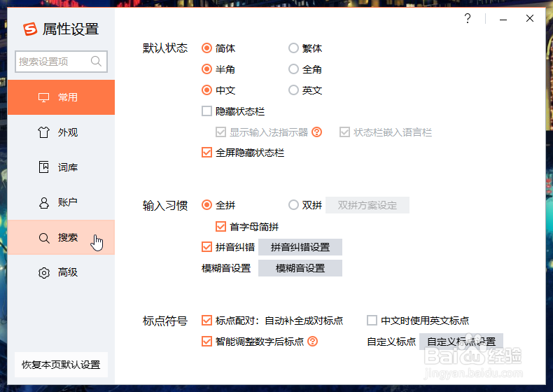Click the 模糊音设置 text label
This screenshot has height=392, width=553.
pos(226,268)
